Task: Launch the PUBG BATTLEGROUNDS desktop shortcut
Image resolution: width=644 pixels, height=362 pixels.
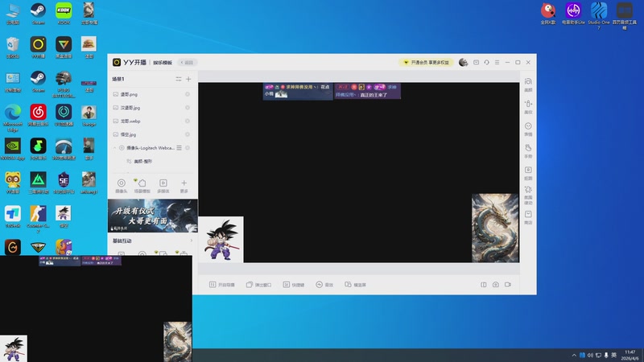Action: coord(64,84)
